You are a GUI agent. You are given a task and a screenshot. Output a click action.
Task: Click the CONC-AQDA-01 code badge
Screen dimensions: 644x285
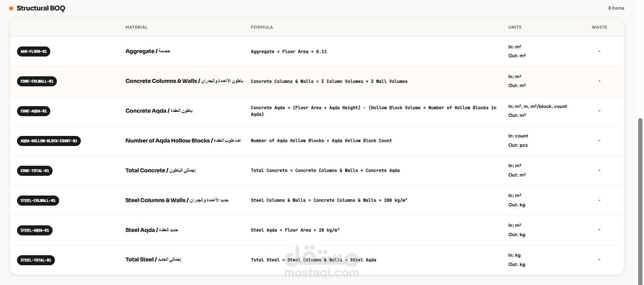[34, 111]
